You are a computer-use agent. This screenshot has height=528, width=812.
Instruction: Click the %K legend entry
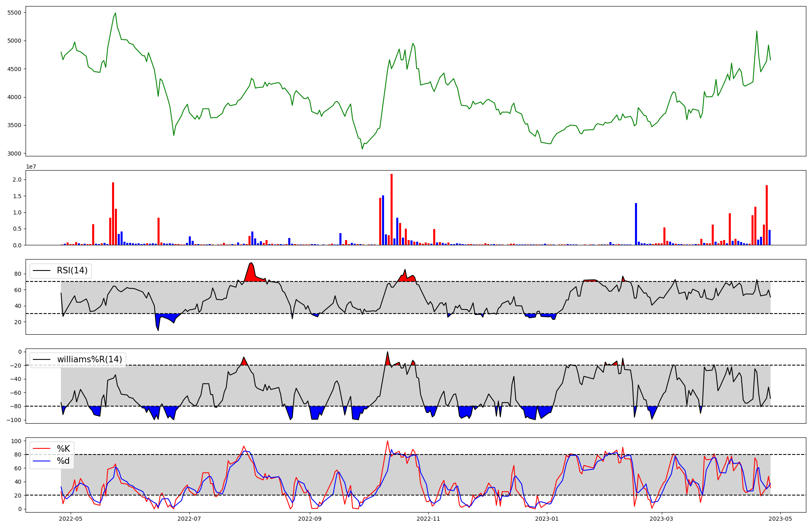pos(63,449)
